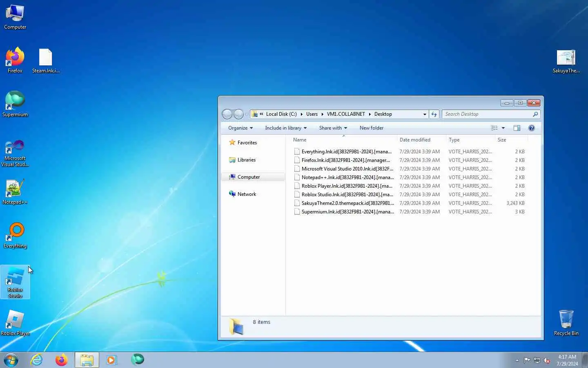Sort files by the Type column
The width and height of the screenshot is (588, 368).
470,140
